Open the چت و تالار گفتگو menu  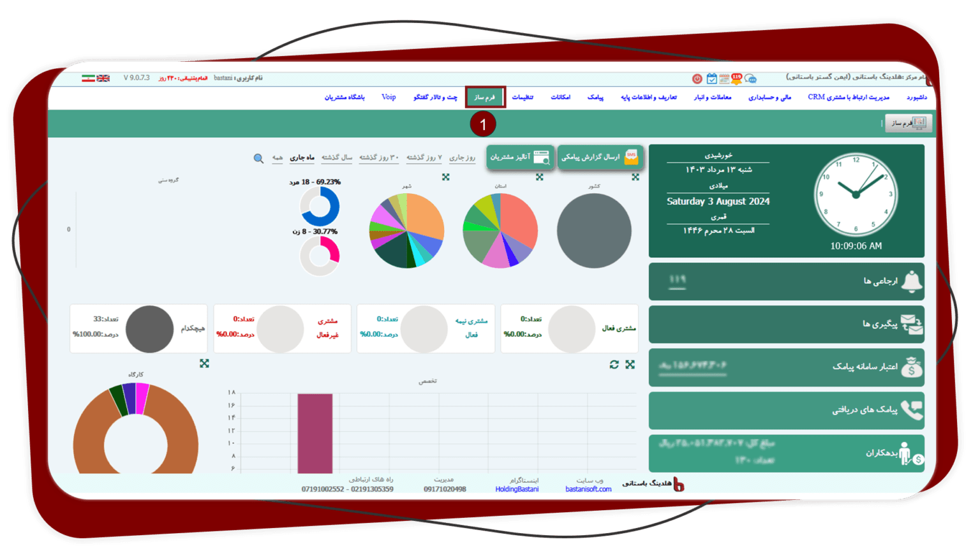(435, 97)
